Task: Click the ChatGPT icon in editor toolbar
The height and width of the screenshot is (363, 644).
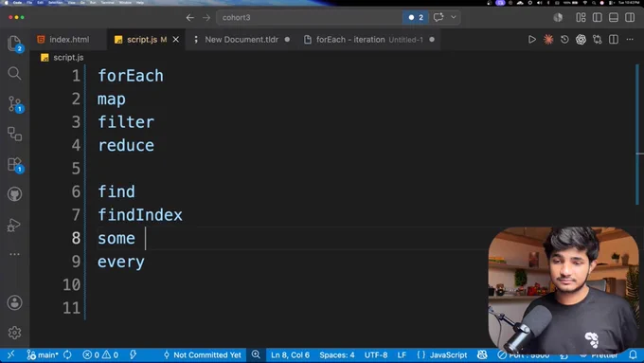Action: (581, 40)
